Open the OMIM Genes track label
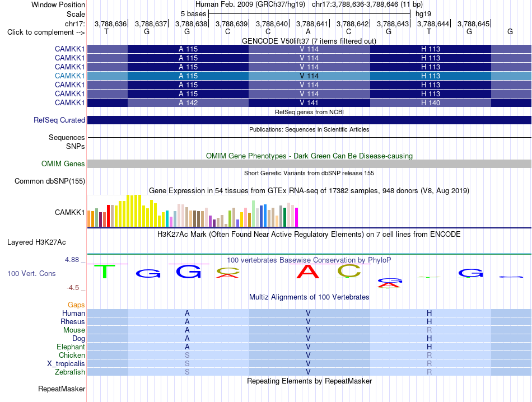This screenshot has width=532, height=402. 63,164
